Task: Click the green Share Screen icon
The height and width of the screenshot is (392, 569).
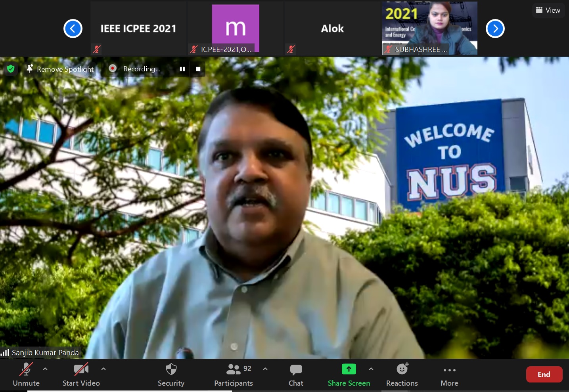Action: (x=349, y=369)
